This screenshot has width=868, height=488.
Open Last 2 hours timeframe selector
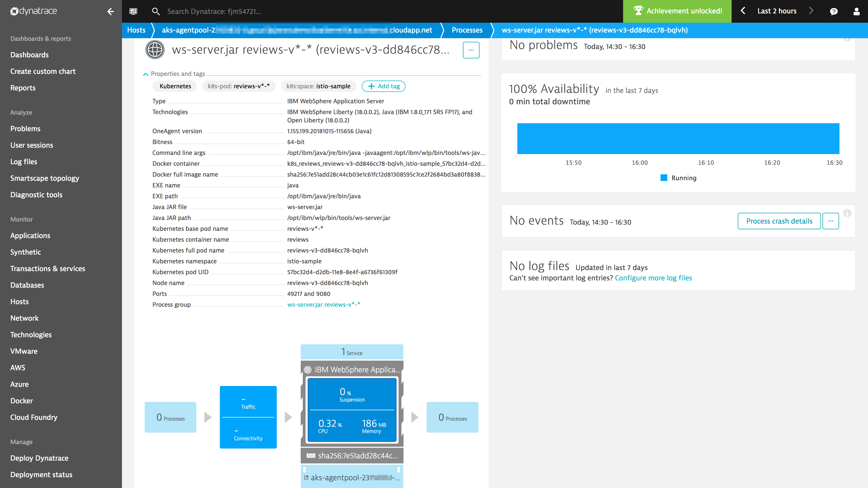(777, 11)
